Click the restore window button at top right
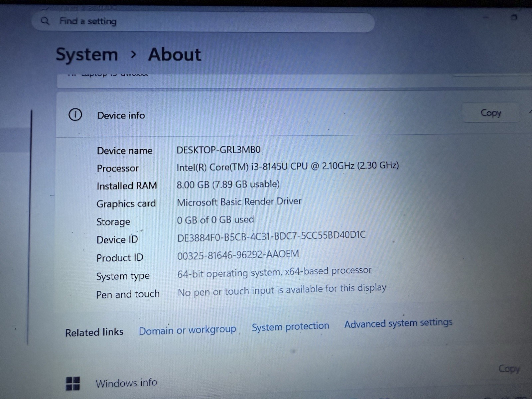Viewport: 532px width, 399px height. (x=514, y=17)
